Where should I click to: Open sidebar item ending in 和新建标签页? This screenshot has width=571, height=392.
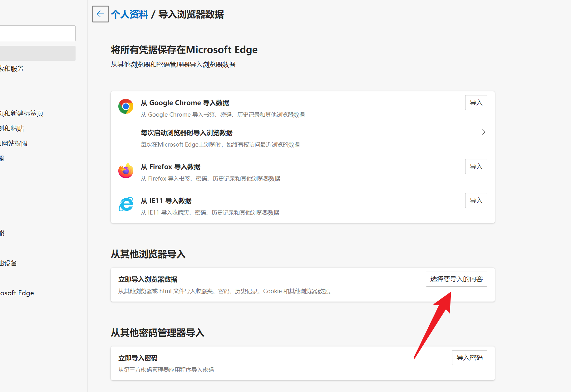click(22, 114)
